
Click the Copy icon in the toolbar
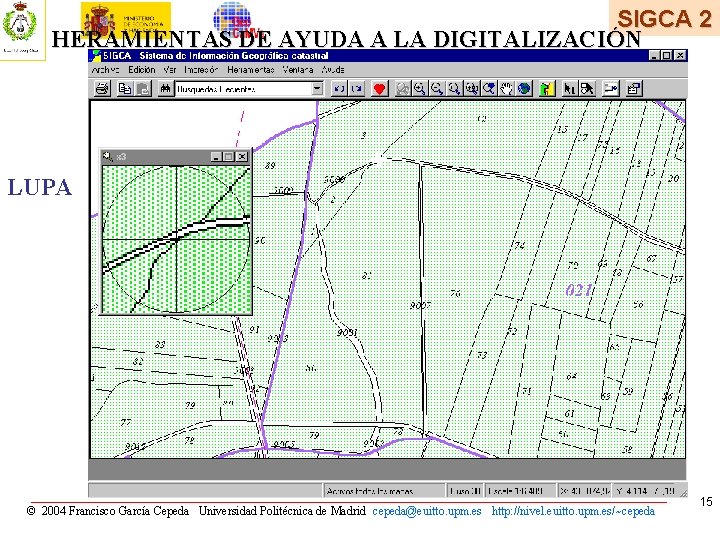click(124, 88)
